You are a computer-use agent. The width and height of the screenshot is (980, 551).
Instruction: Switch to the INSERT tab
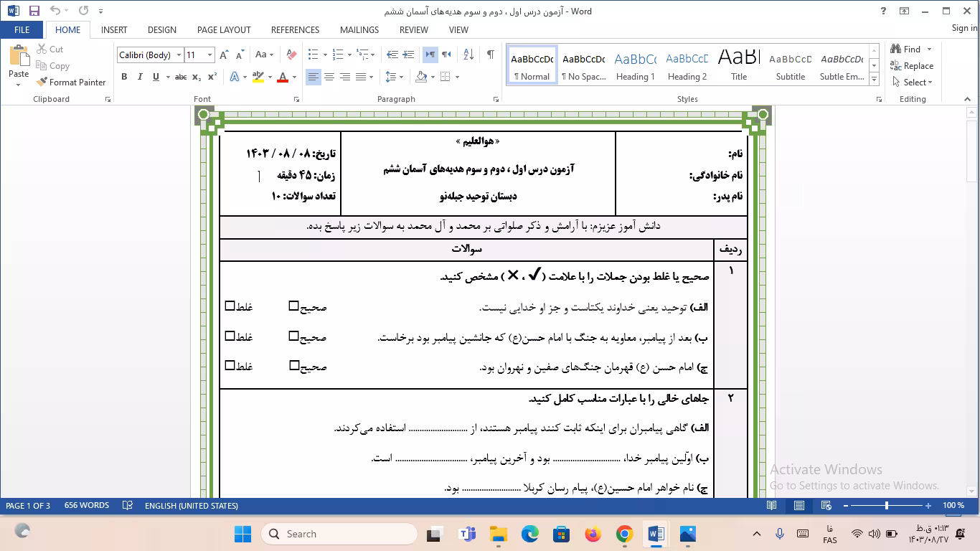tap(114, 30)
